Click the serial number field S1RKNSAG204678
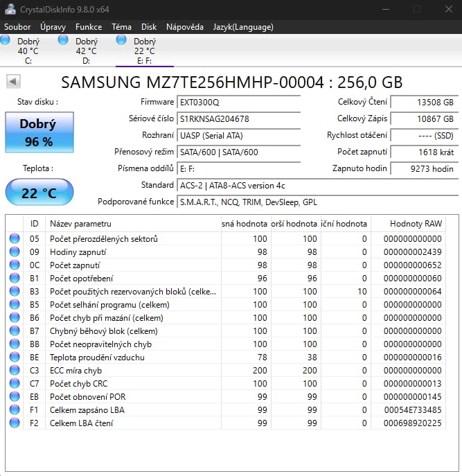Viewport: 462px width, 476px height. [238, 118]
